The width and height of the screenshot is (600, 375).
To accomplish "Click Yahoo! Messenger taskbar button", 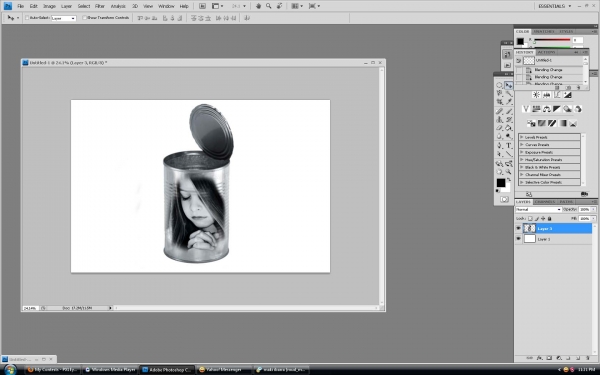I will point(223,370).
